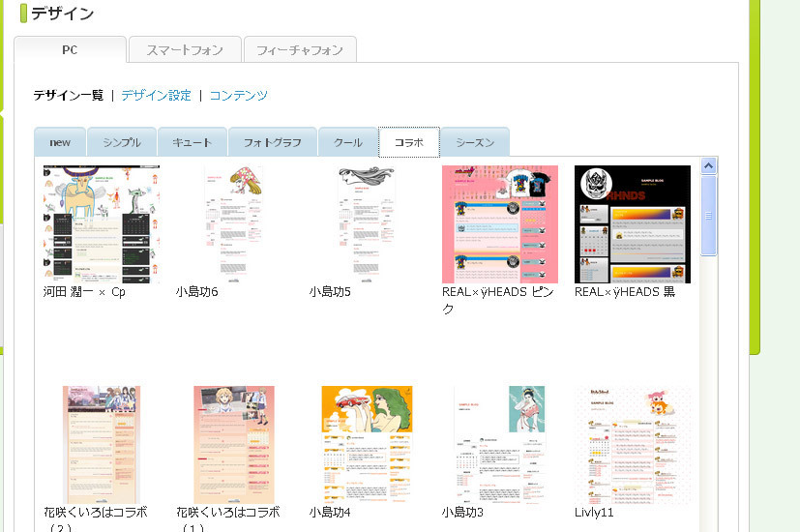Click the 小島功6 caption text
This screenshot has width=800, height=532.
(197, 292)
